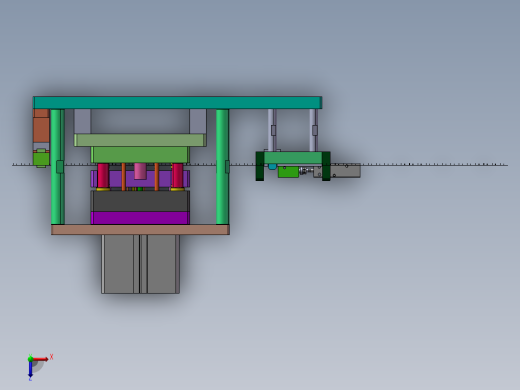Select the teal top plate of the frame
520x390 pixels.
[x=177, y=103]
